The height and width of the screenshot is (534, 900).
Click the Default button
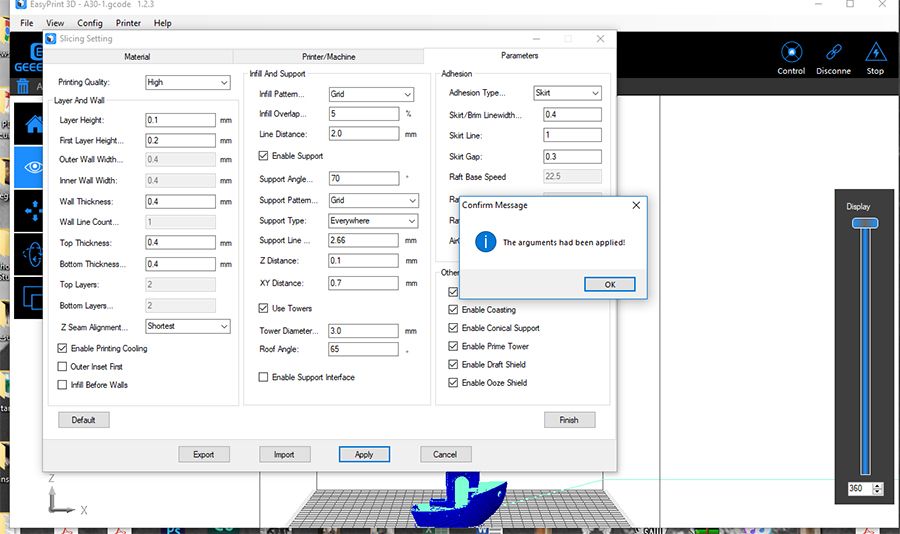pos(83,420)
